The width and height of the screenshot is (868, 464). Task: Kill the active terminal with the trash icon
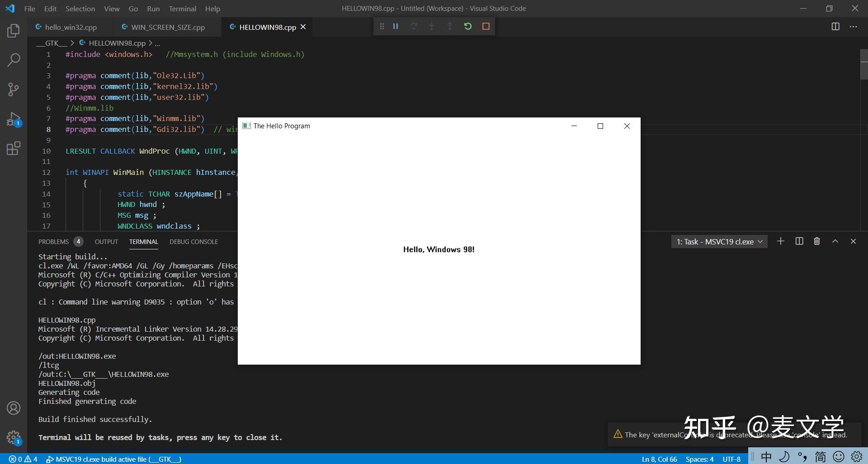point(817,241)
